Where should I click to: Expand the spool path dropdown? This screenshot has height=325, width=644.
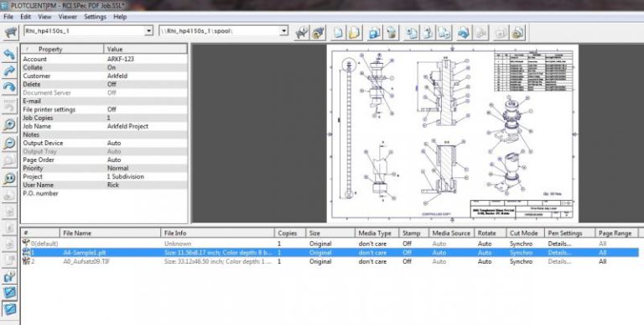(283, 31)
